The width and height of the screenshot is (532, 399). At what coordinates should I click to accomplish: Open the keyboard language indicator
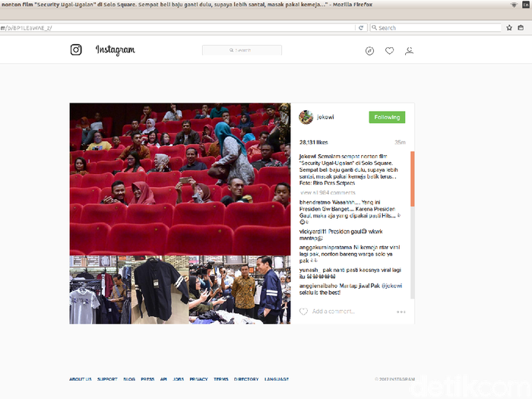tap(526, 5)
